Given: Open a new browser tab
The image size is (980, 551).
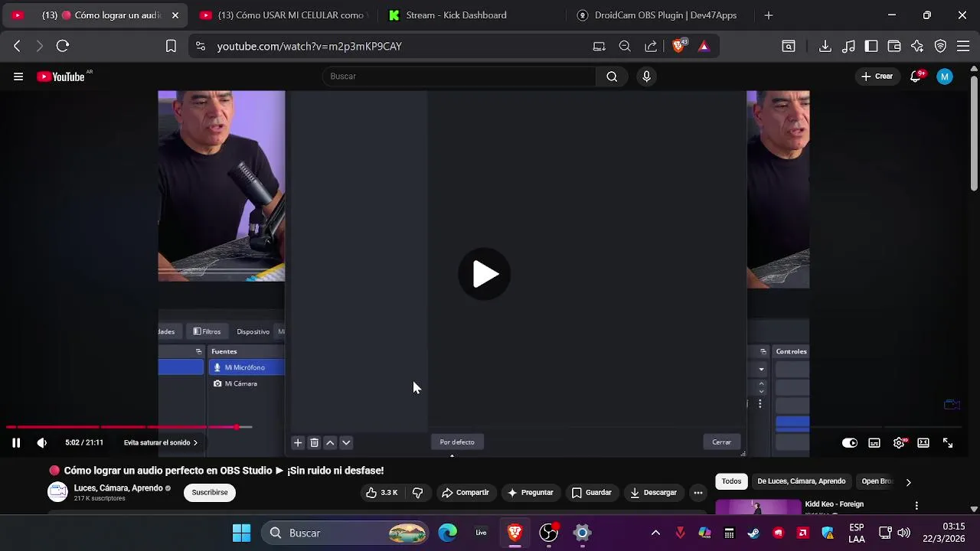Looking at the screenshot, I should tap(769, 15).
